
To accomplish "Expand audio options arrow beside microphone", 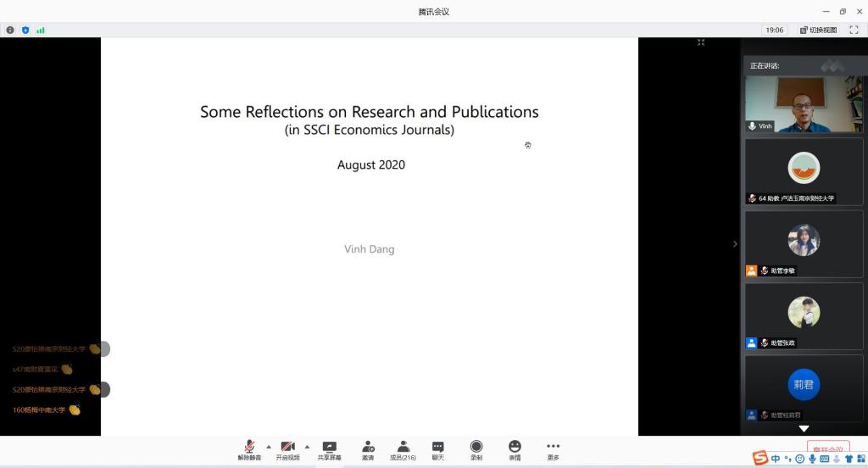I will 269,447.
